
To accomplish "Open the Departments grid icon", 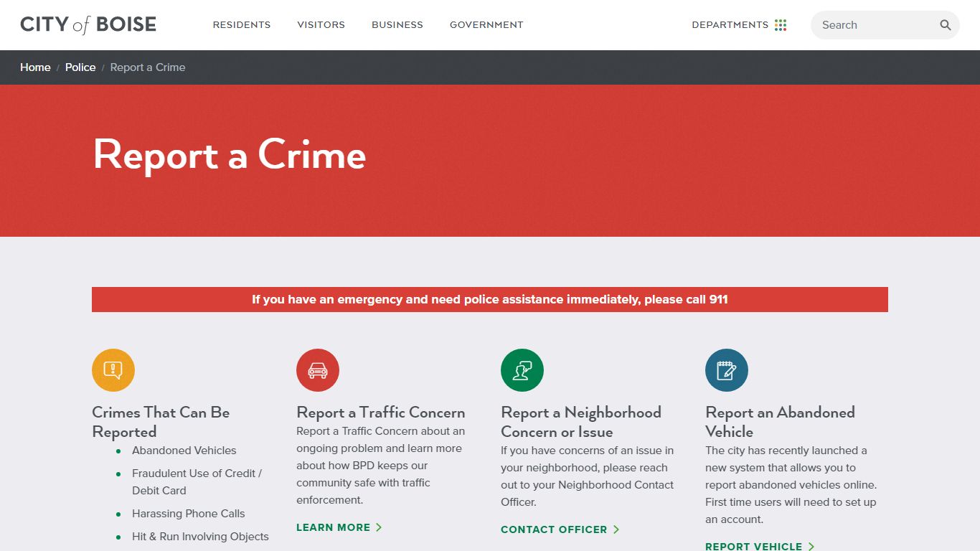I will (x=781, y=25).
